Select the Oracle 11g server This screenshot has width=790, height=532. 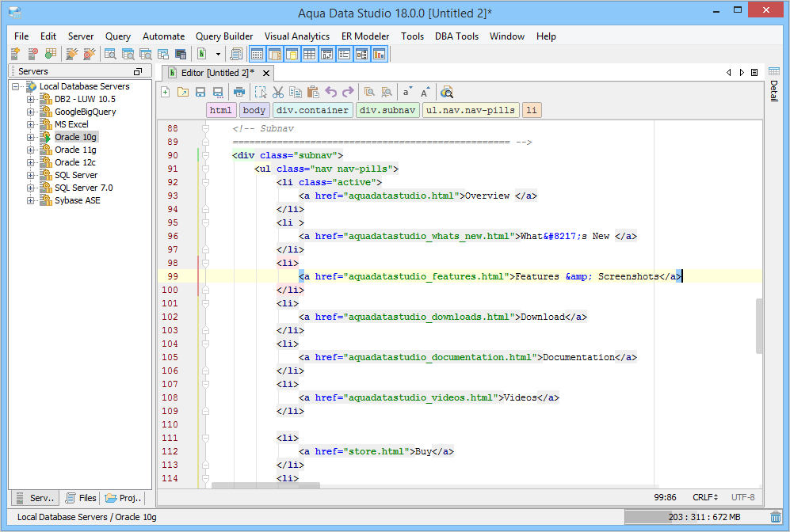pyautogui.click(x=75, y=150)
